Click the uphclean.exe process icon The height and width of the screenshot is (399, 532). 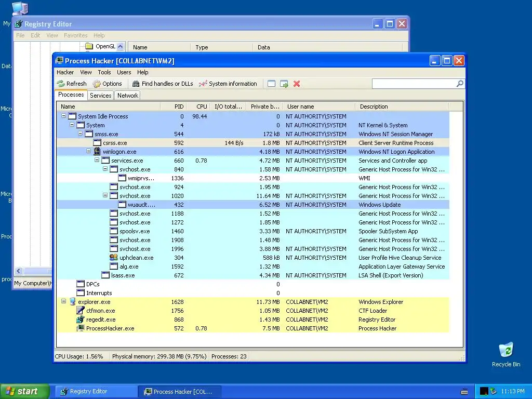pyautogui.click(x=114, y=258)
